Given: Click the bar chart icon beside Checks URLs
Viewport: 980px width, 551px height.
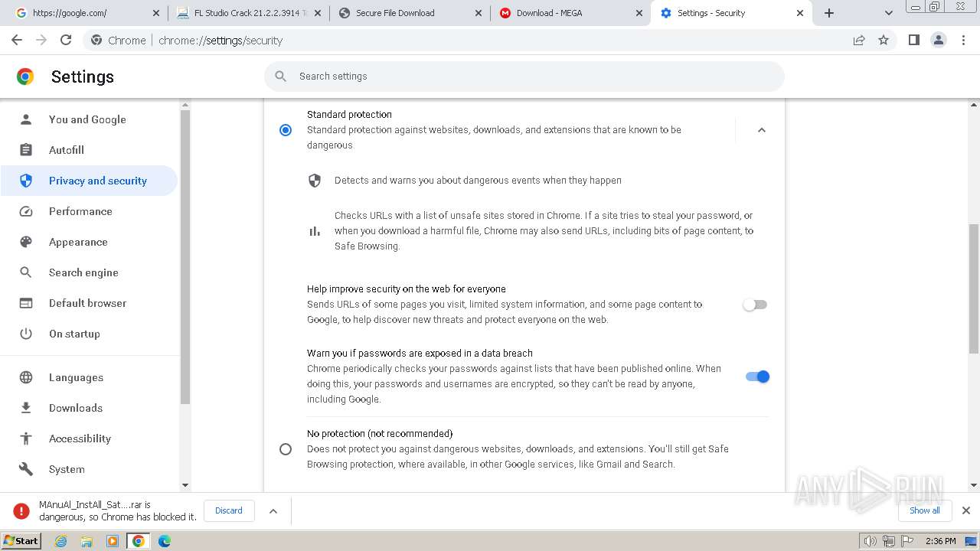Looking at the screenshot, I should tap(315, 231).
